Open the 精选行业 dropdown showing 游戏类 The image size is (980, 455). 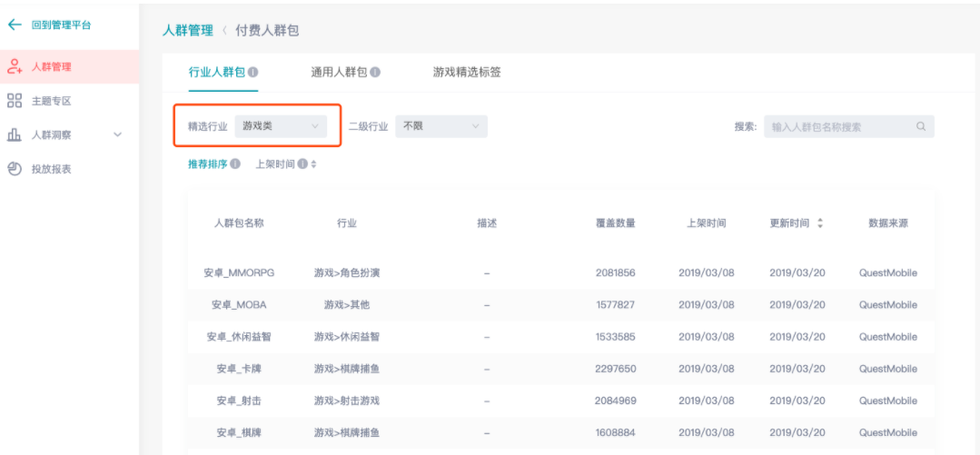pyautogui.click(x=281, y=126)
